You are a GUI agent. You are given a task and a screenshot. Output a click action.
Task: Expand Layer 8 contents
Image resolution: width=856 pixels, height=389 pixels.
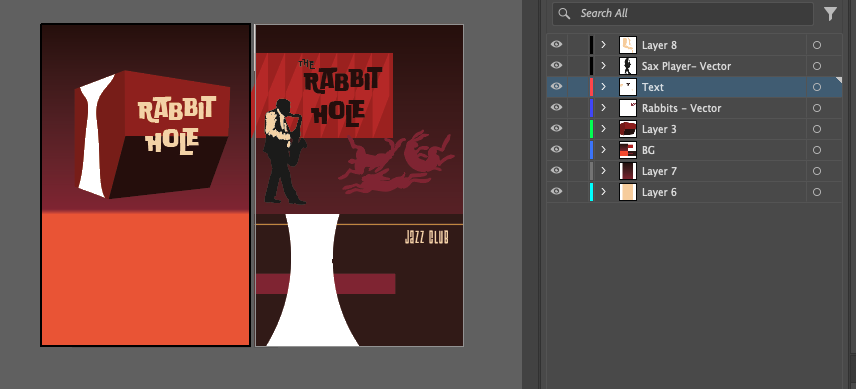[603, 45]
